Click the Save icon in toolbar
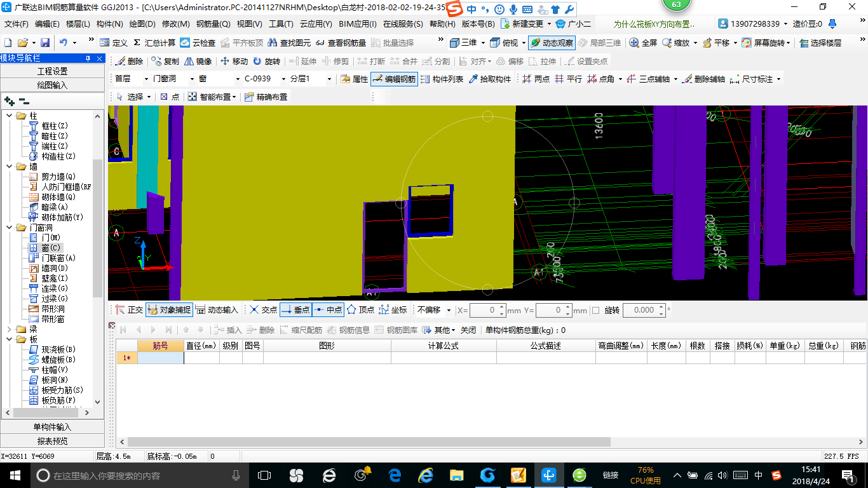The height and width of the screenshot is (488, 868). tap(45, 43)
